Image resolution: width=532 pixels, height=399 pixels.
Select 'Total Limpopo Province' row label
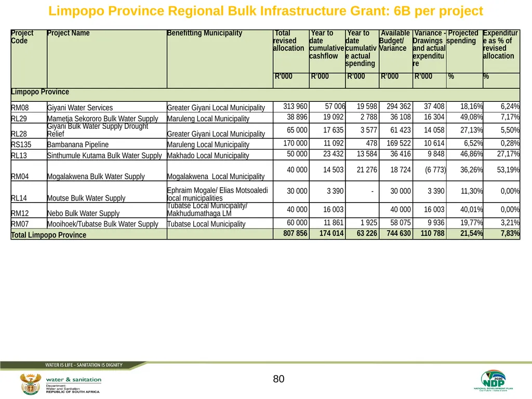(48, 235)
